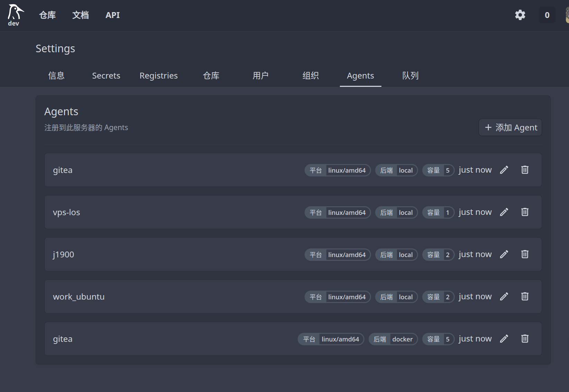Switch to the Secrets tab

[106, 76]
